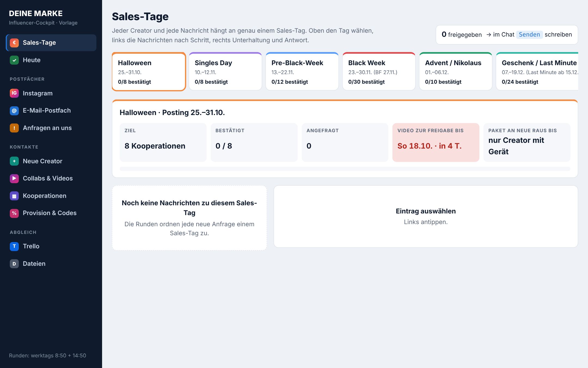
Task: Open Sales-Tage via its euro icon
Action: coord(14,43)
